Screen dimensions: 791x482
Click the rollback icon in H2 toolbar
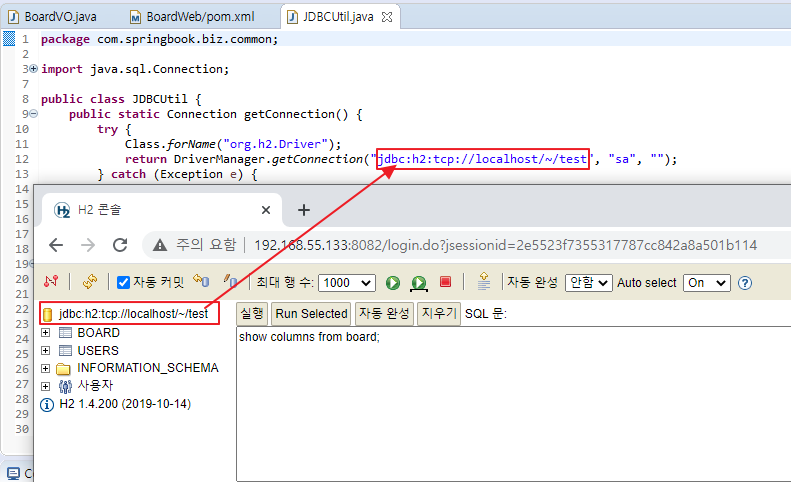pyautogui.click(x=201, y=281)
